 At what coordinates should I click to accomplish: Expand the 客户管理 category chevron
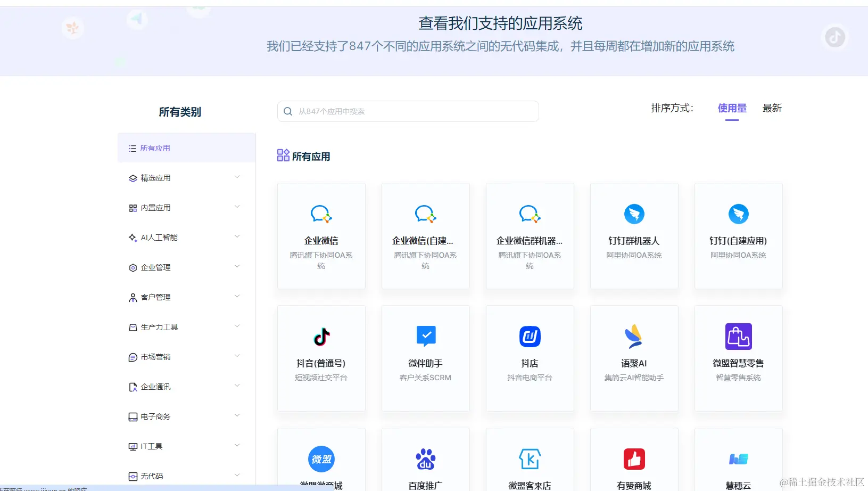point(237,296)
